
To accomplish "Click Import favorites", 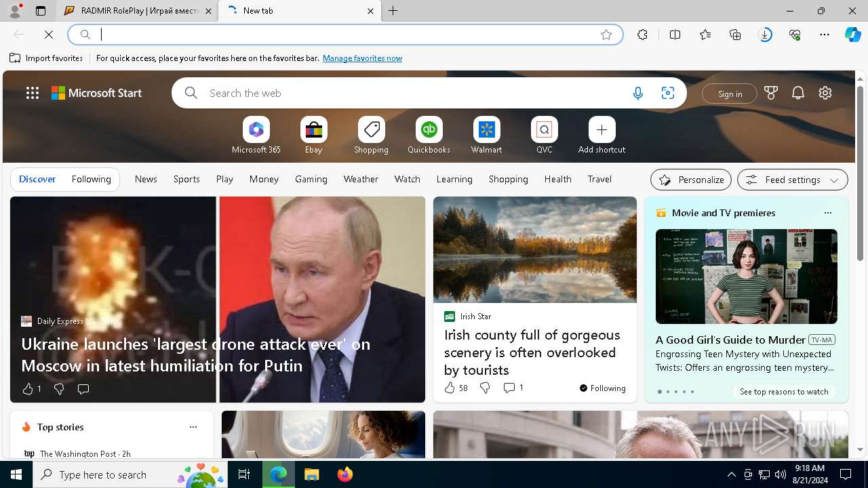I will [46, 58].
